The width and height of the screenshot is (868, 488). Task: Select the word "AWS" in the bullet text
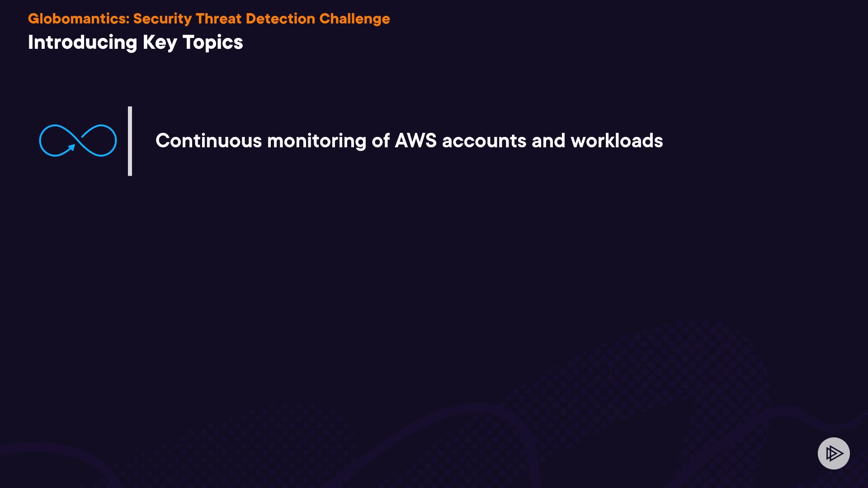(415, 141)
